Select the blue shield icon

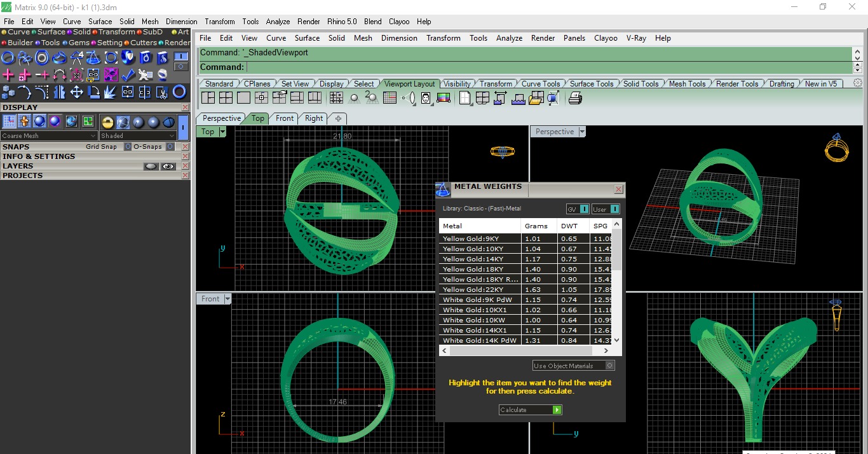click(x=128, y=58)
